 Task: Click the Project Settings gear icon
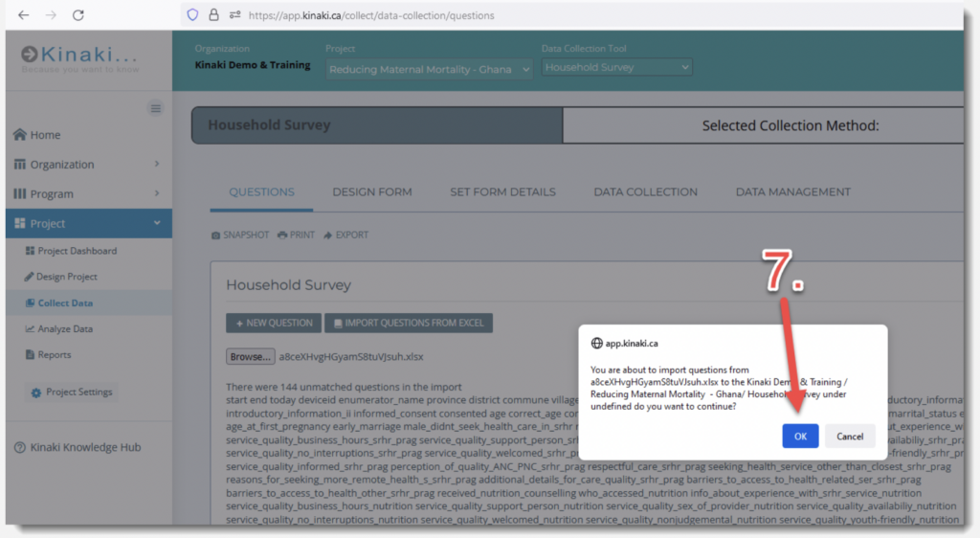pyautogui.click(x=36, y=392)
